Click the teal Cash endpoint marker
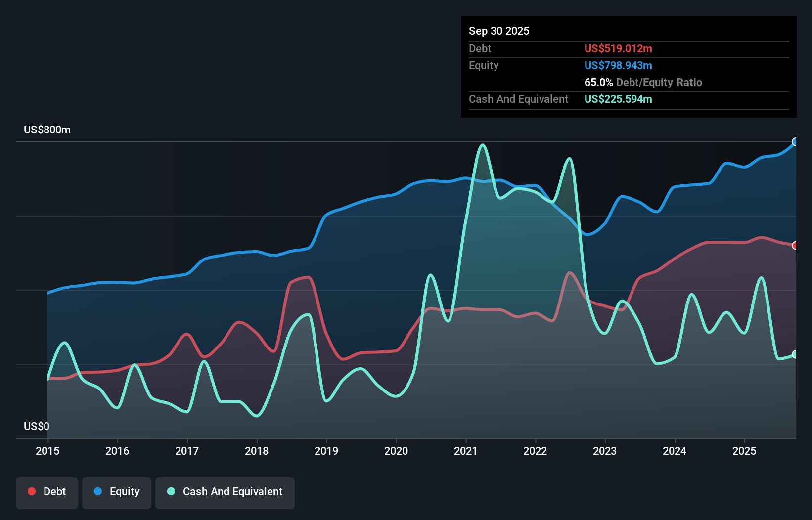 coord(796,354)
